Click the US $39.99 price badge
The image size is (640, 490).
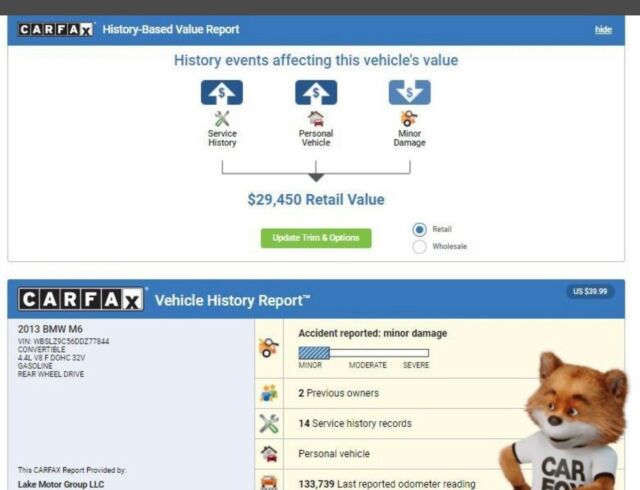[x=590, y=291]
